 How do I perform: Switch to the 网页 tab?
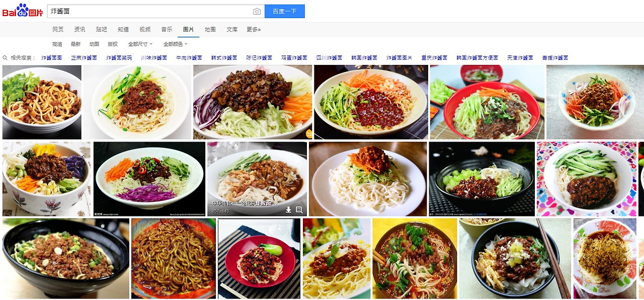[x=58, y=30]
